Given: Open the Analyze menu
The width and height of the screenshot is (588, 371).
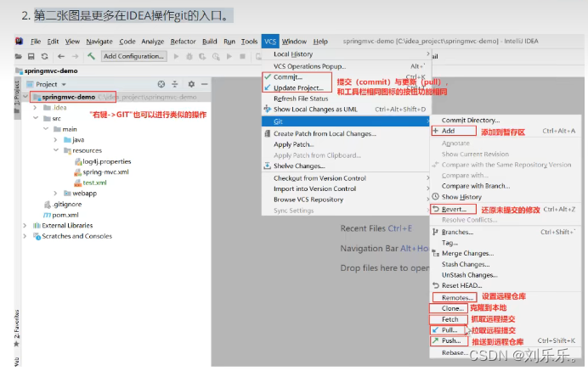Looking at the screenshot, I should (153, 42).
